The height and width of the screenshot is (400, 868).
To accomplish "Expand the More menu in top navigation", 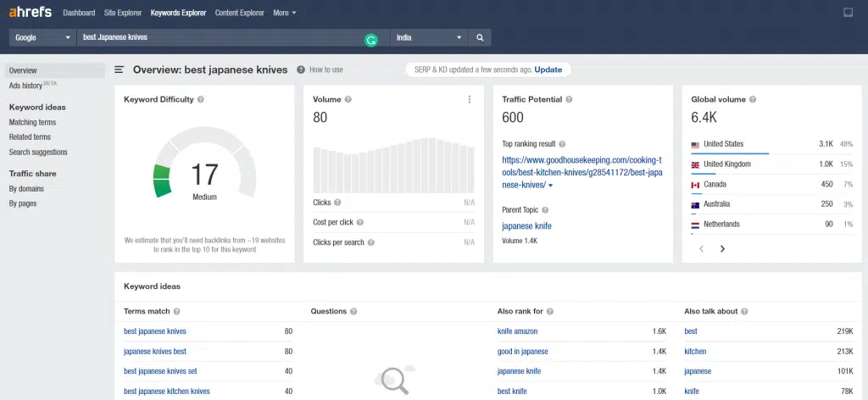I will 285,13.
